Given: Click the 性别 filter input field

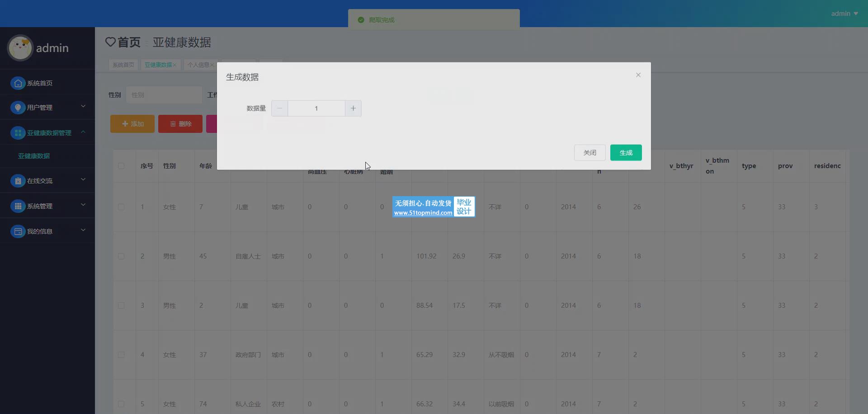Looking at the screenshot, I should pyautogui.click(x=164, y=95).
